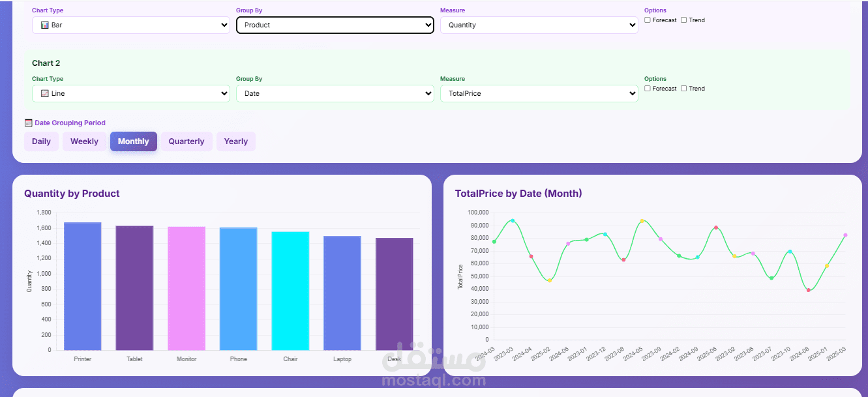Open the Group By dropdown showing Product
Screen dimensions: 868x397
coord(335,24)
